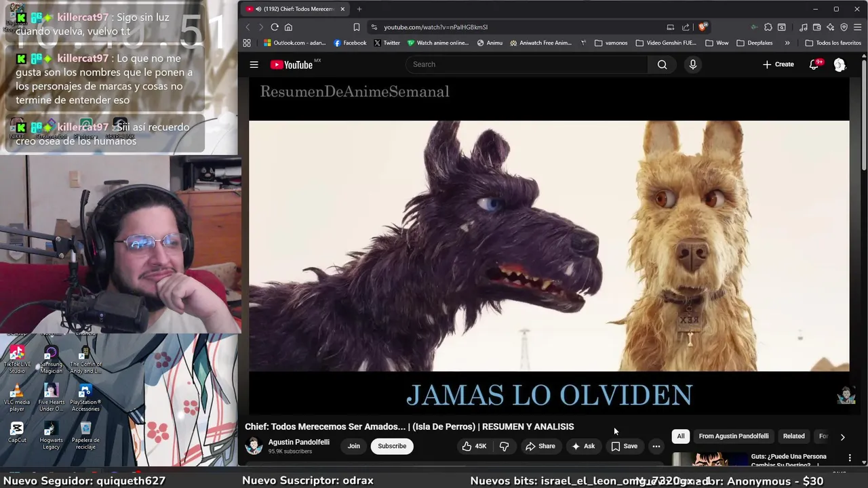Bookmark this page with the bookmark icon

356,27
